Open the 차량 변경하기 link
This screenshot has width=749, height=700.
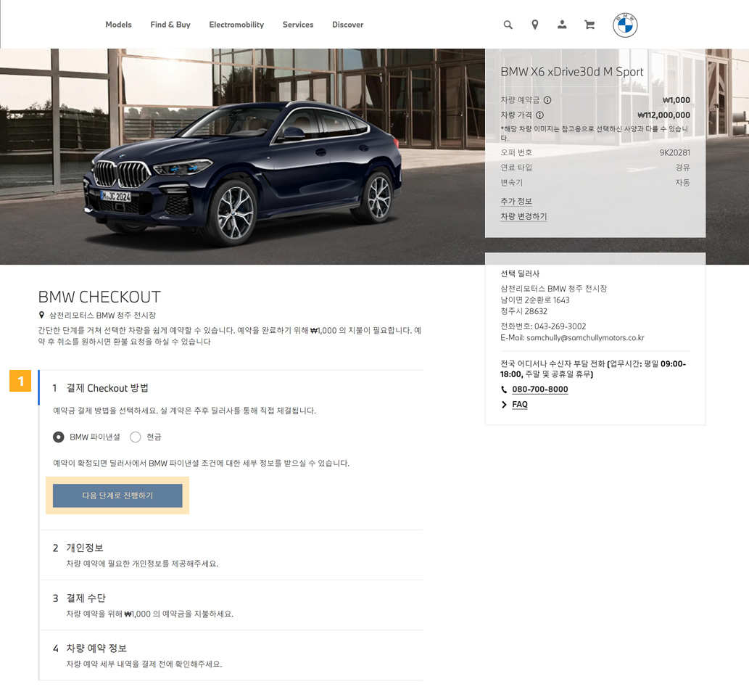(x=524, y=216)
